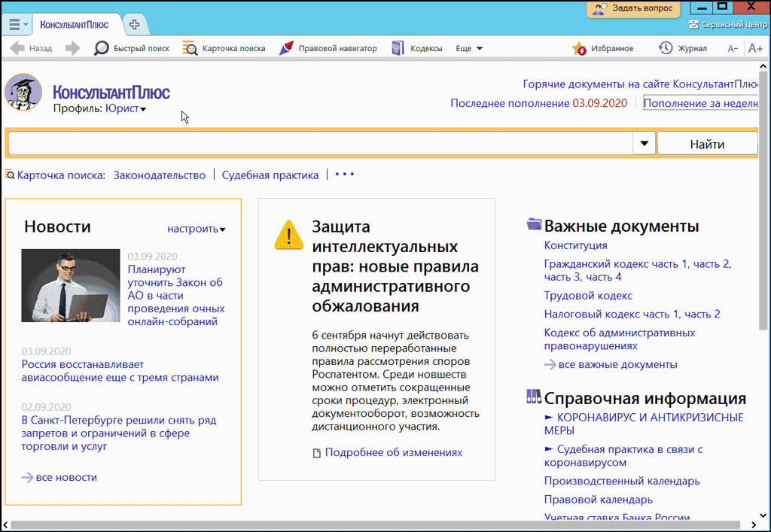The image size is (771, 532).
Task: Go back with the Назад arrow
Action: tap(31, 48)
